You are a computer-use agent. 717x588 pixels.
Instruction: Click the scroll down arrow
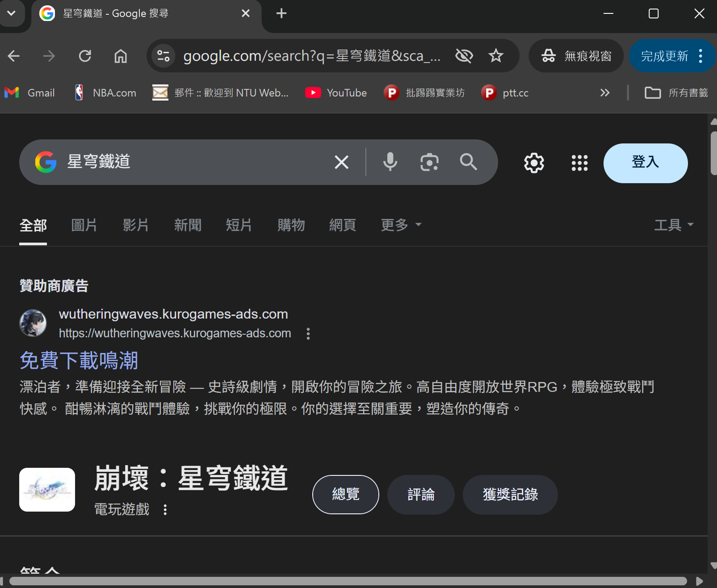[713, 566]
